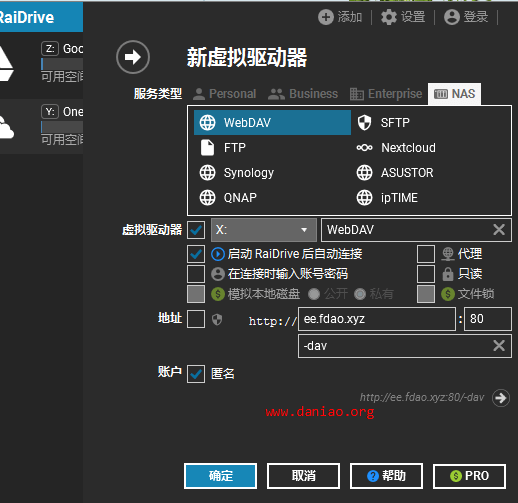Uncheck the anonymous (匿名) account checkbox
The width and height of the screenshot is (518, 503).
[196, 374]
